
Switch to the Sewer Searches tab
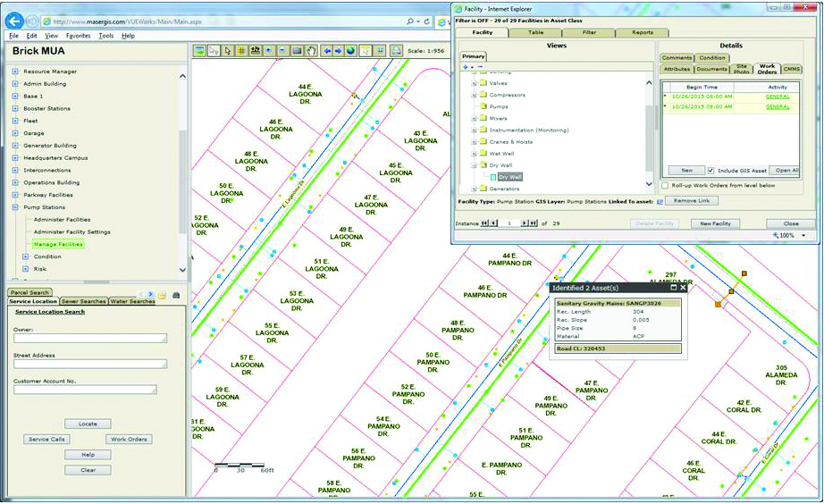point(84,301)
